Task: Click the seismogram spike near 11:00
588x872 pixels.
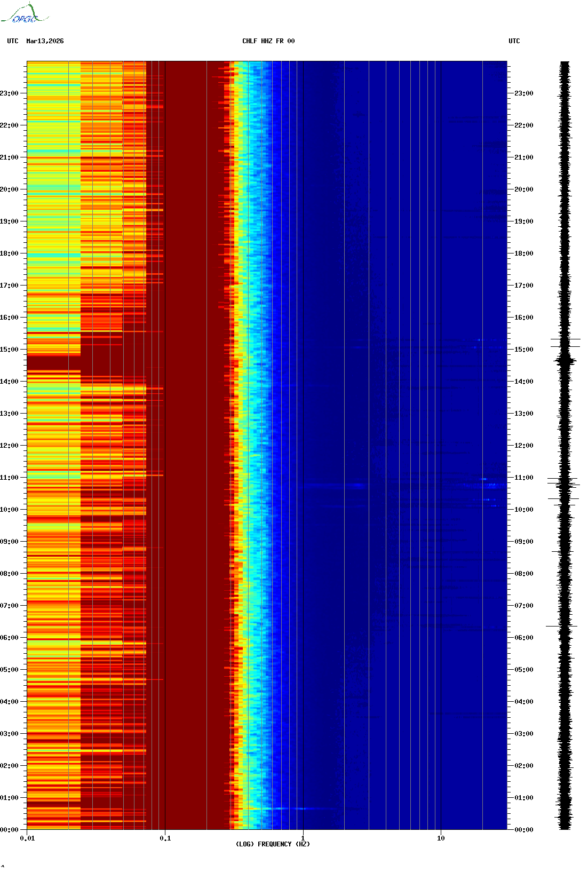Action: click(x=564, y=484)
